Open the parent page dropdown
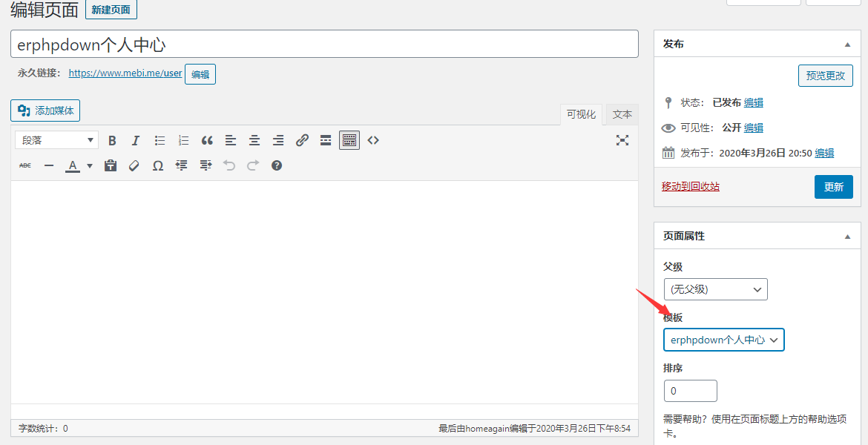 click(715, 289)
